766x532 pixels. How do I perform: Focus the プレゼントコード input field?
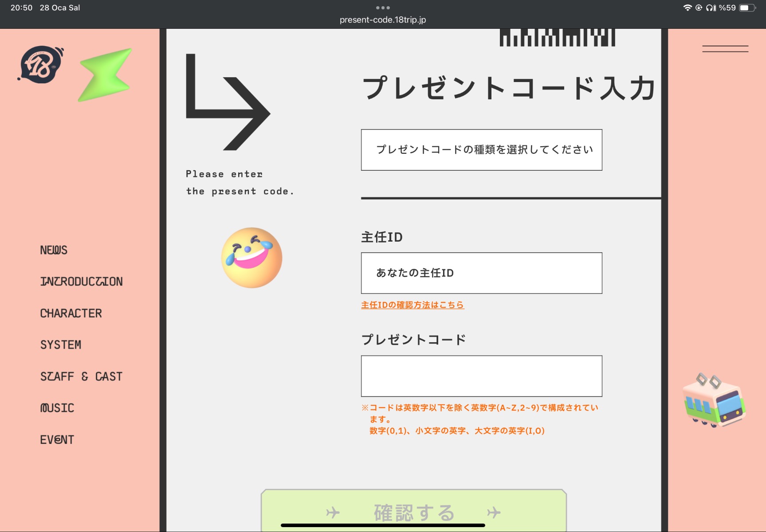click(x=482, y=376)
